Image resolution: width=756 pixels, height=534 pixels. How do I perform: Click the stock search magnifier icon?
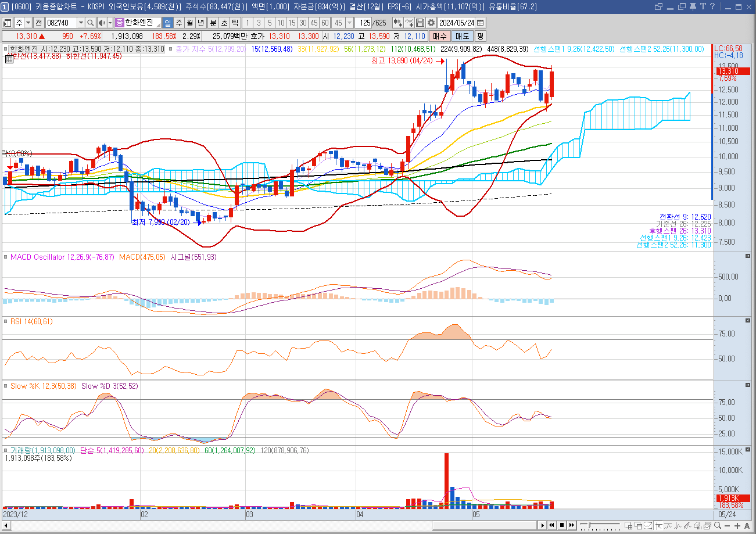coord(91,23)
